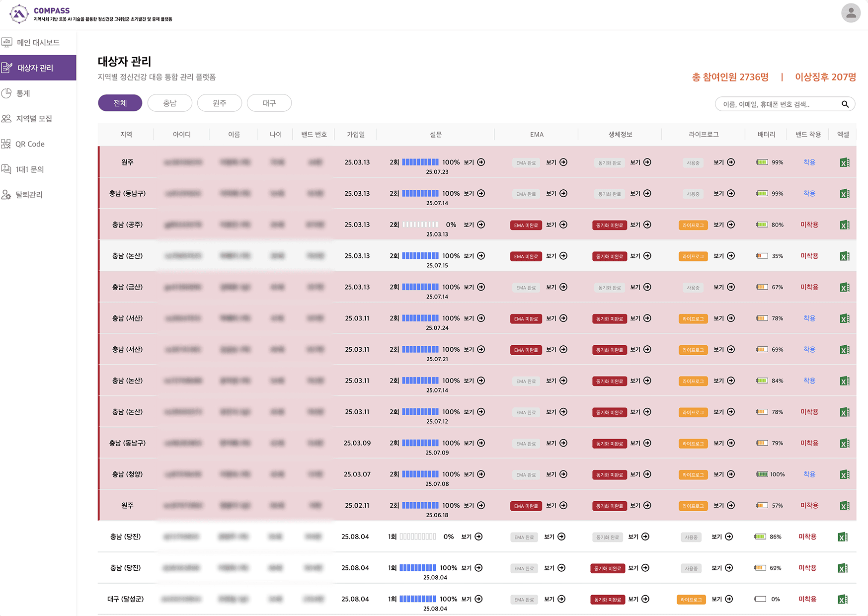Open survey view arrow for 충남 (공주) row
868x616 pixels.
[481, 225]
